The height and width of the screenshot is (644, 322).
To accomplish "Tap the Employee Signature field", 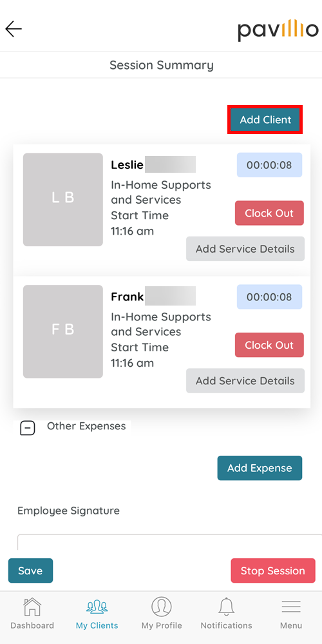I will (x=169, y=542).
